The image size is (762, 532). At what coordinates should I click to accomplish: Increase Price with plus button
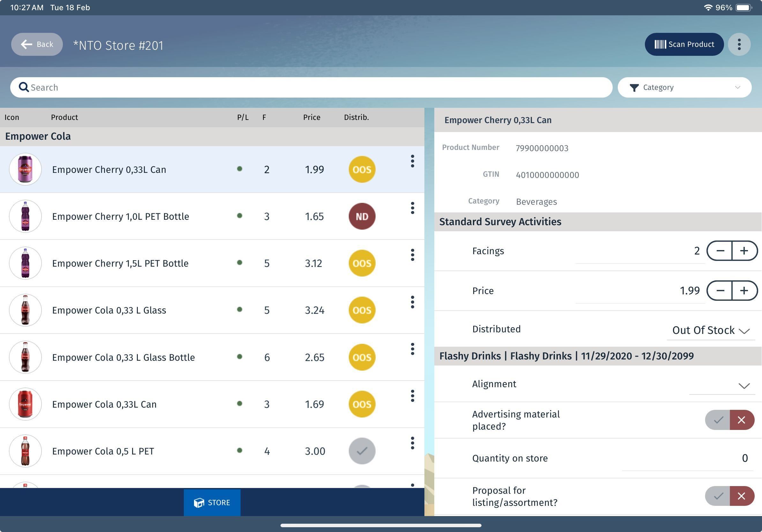(744, 291)
